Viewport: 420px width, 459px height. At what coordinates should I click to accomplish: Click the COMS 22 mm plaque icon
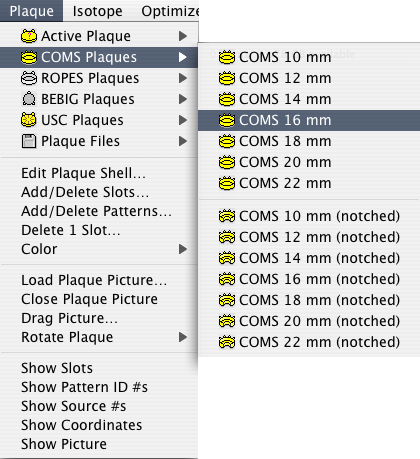[227, 183]
